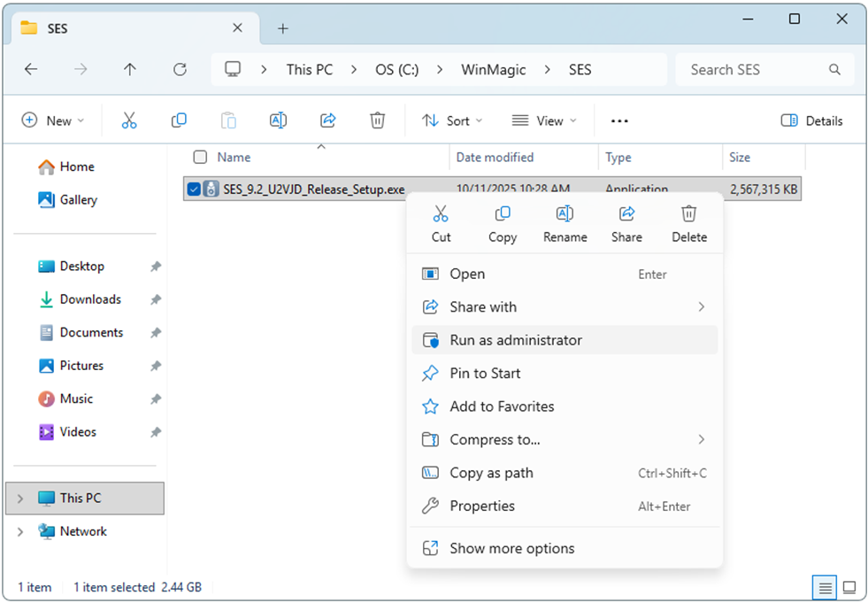The width and height of the screenshot is (868, 603).
Task: Click the SES tab title
Action: click(x=58, y=29)
